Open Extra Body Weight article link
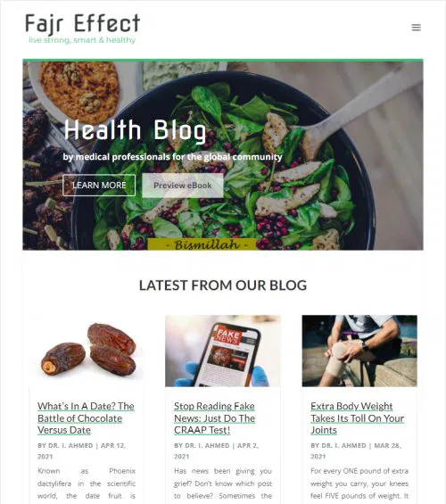Screen dimensions: 446x504 [x=358, y=417]
